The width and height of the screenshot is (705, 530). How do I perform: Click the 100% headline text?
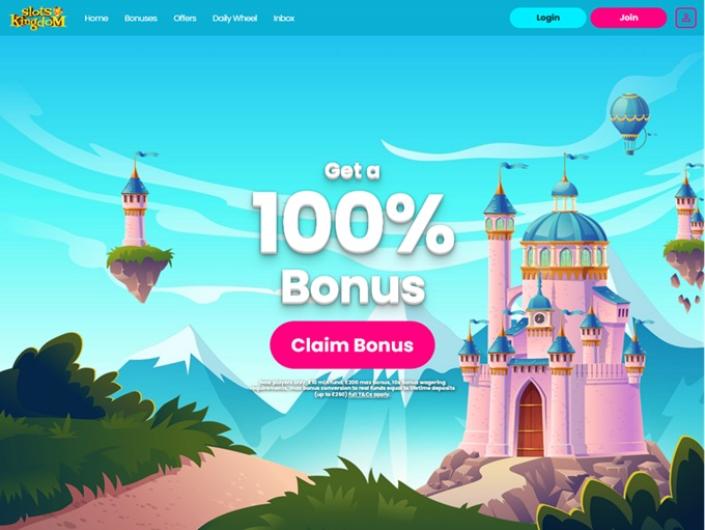[x=353, y=223]
